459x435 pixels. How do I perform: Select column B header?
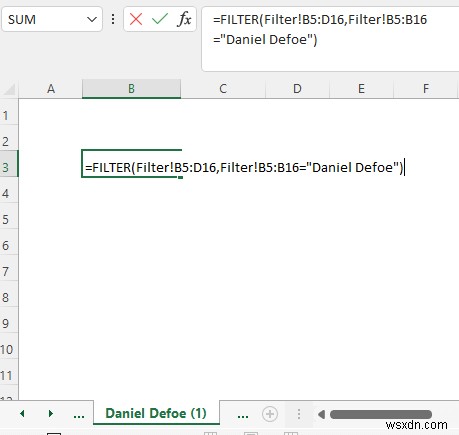click(131, 89)
